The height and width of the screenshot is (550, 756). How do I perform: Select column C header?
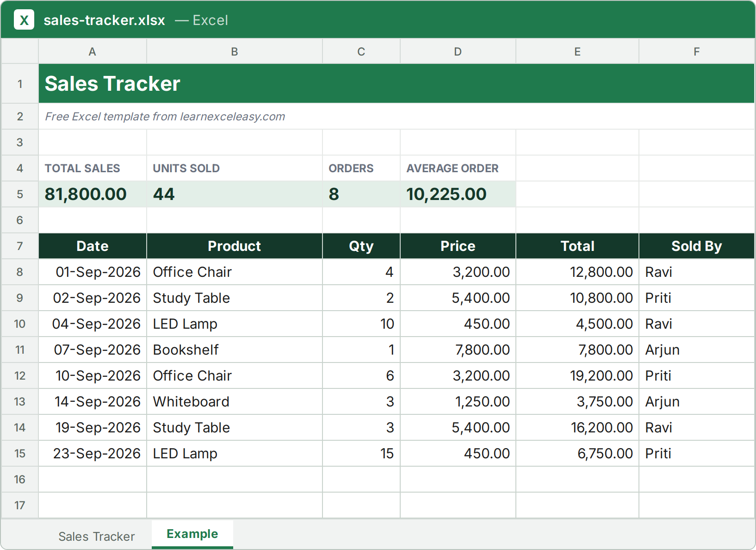[x=361, y=51]
